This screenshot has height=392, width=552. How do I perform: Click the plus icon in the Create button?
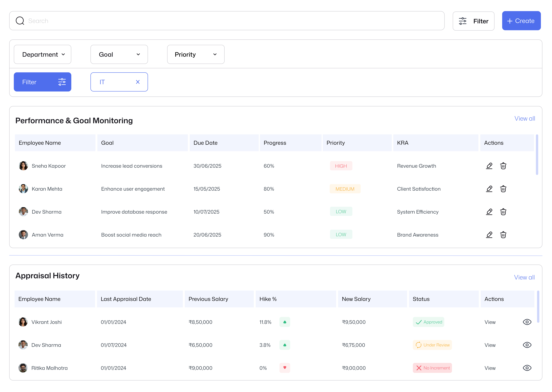click(x=510, y=21)
